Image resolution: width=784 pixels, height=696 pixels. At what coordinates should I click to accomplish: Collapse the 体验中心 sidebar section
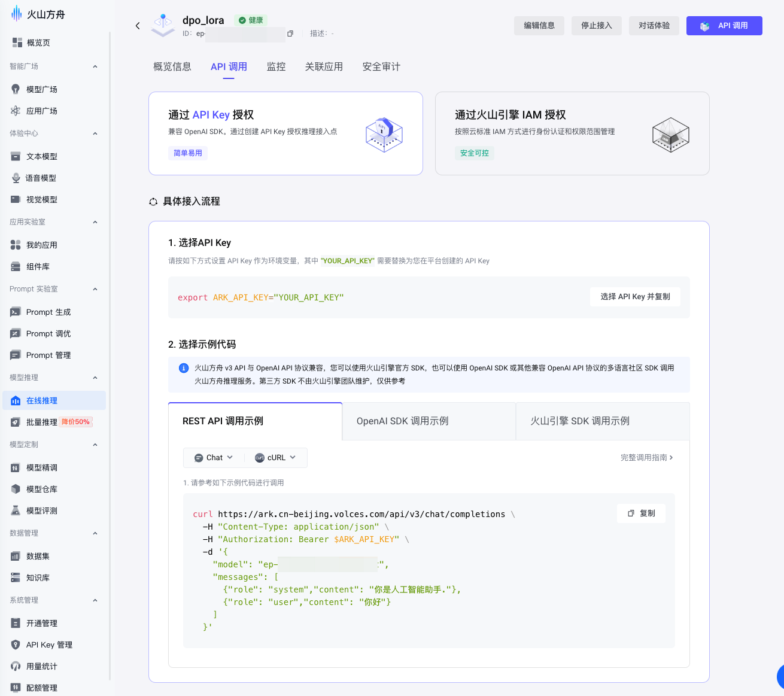tap(95, 133)
